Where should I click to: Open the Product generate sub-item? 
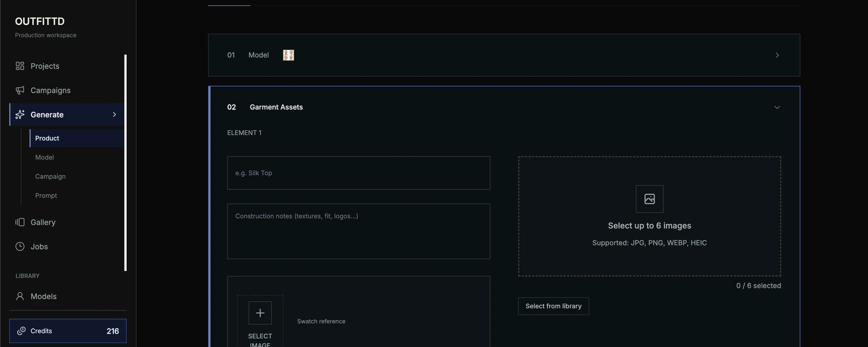pos(77,138)
